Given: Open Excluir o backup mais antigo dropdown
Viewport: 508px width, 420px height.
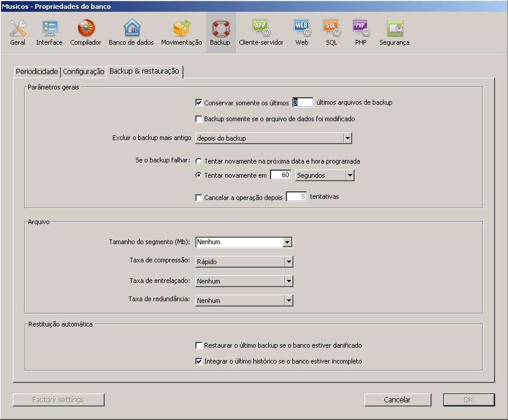Looking at the screenshot, I should tap(273, 138).
